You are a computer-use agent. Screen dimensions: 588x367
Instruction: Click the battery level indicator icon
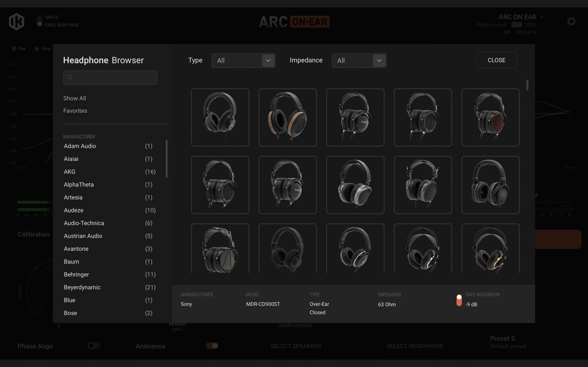point(516,25)
